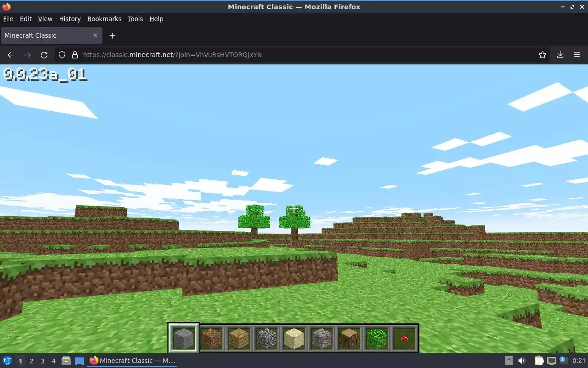Open the History menu
This screenshot has height=368, width=588.
(70, 19)
